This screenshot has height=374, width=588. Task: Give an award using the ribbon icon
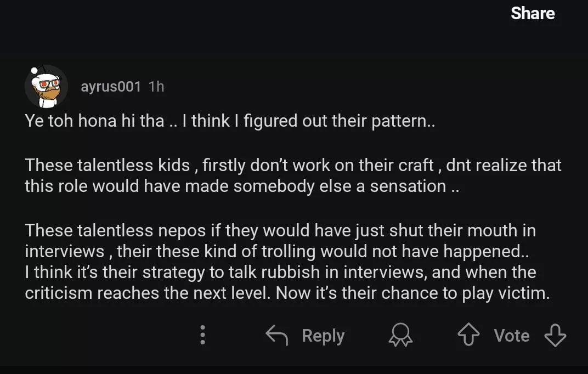coord(400,335)
